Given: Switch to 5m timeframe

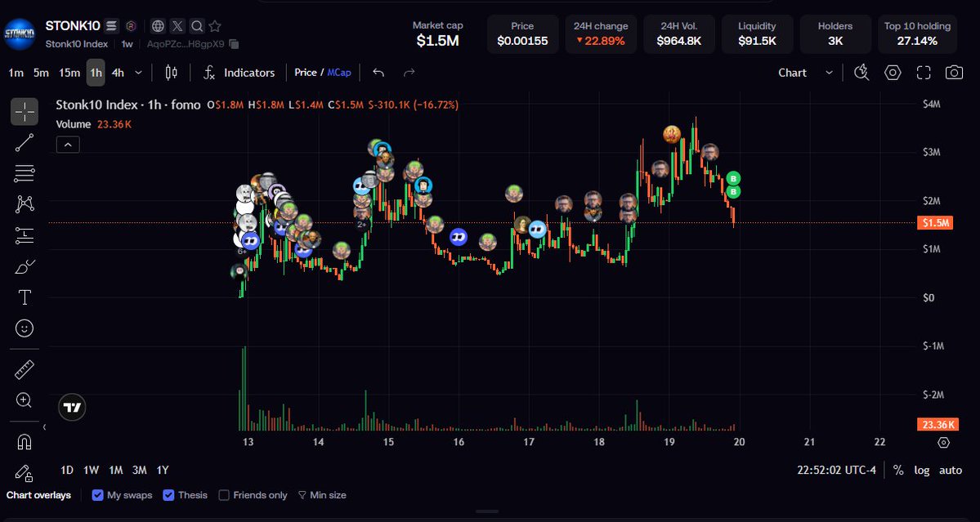Looking at the screenshot, I should [41, 73].
